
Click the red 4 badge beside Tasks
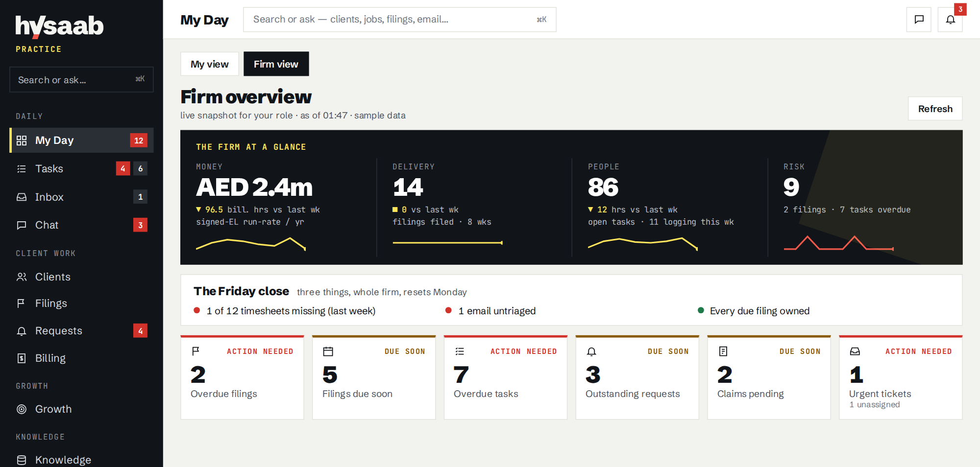click(x=123, y=169)
